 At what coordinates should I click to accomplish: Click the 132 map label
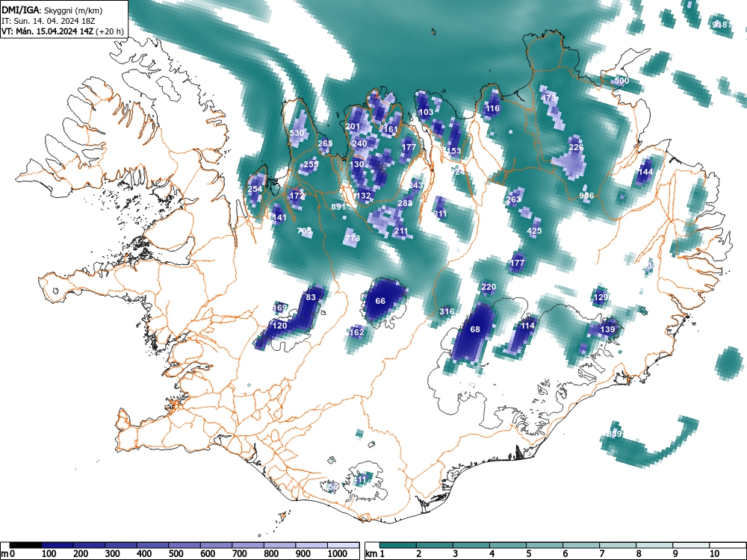[363, 196]
